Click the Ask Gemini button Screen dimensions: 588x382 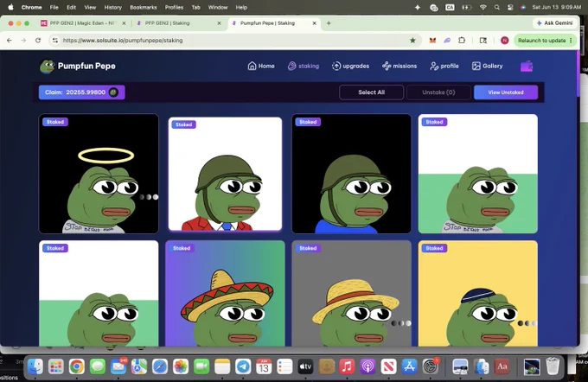[x=554, y=23]
